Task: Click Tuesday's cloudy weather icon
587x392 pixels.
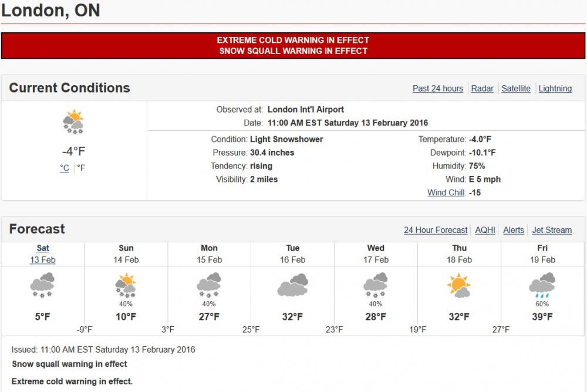Action: pos(292,286)
